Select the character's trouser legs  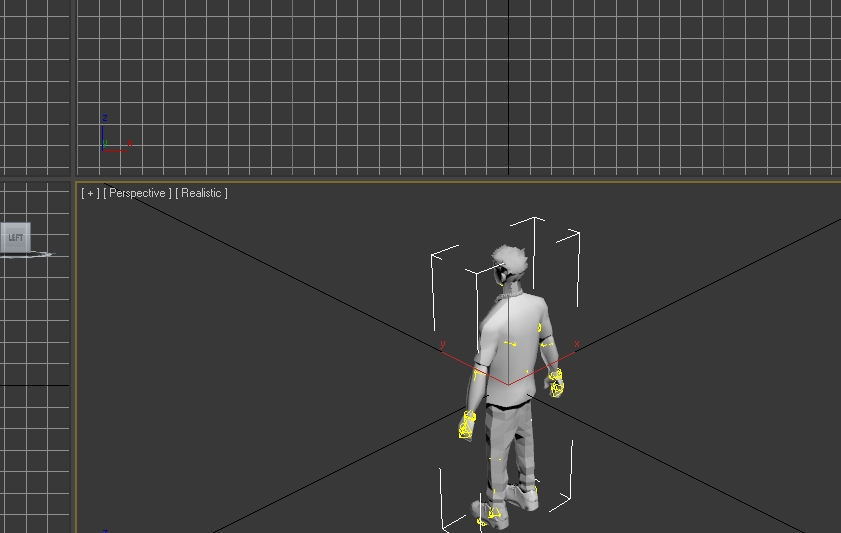coord(510,440)
